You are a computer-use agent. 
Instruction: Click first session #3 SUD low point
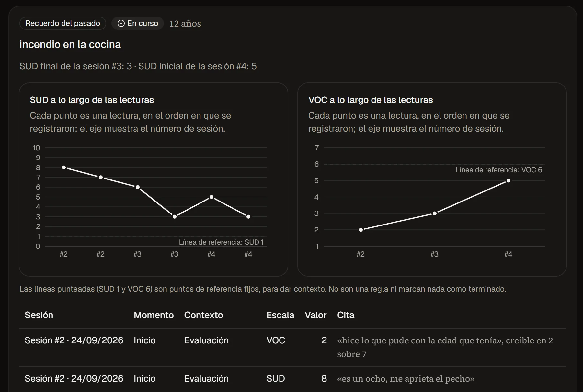tap(175, 217)
